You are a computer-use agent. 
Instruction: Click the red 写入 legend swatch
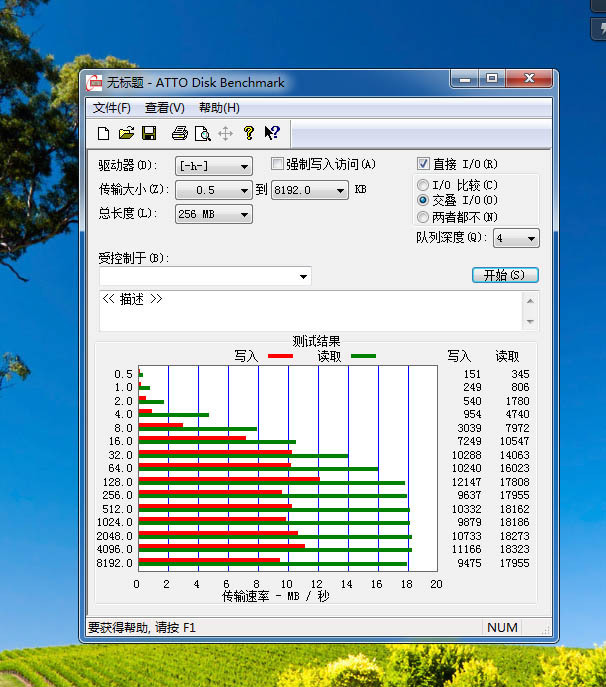tap(280, 356)
